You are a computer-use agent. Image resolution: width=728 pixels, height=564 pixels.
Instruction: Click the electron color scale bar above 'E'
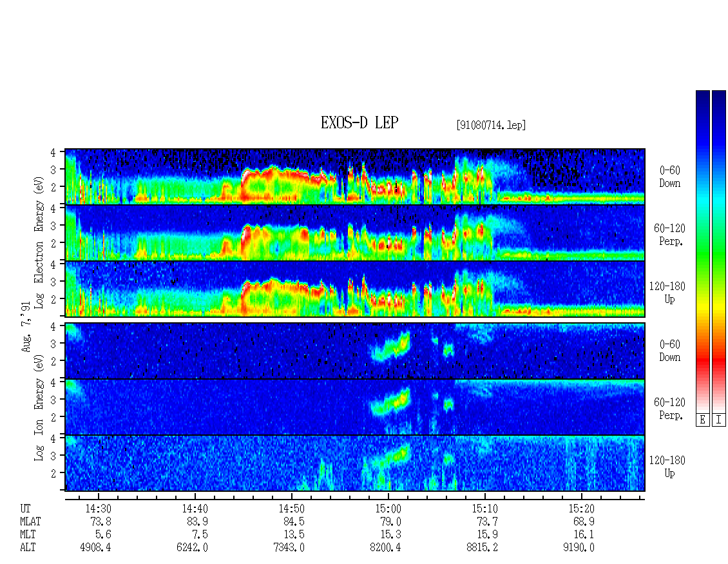[x=702, y=251]
